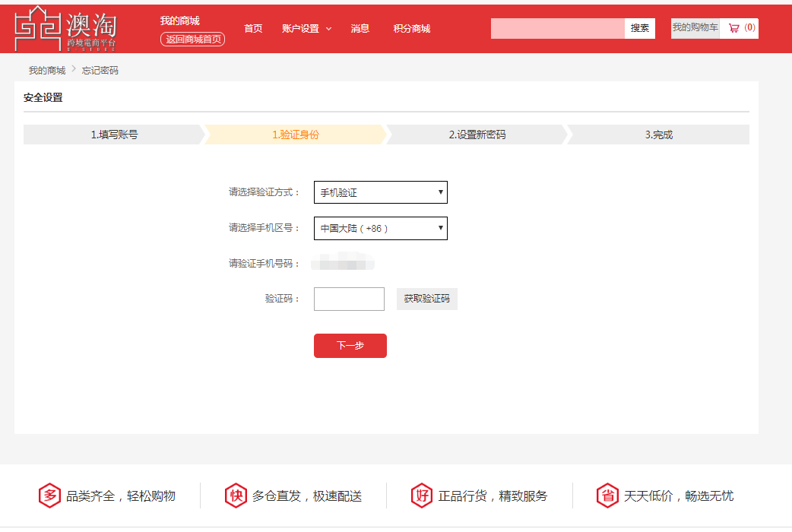Click the 省 hexagon icon in footer
792x532 pixels.
(x=607, y=496)
